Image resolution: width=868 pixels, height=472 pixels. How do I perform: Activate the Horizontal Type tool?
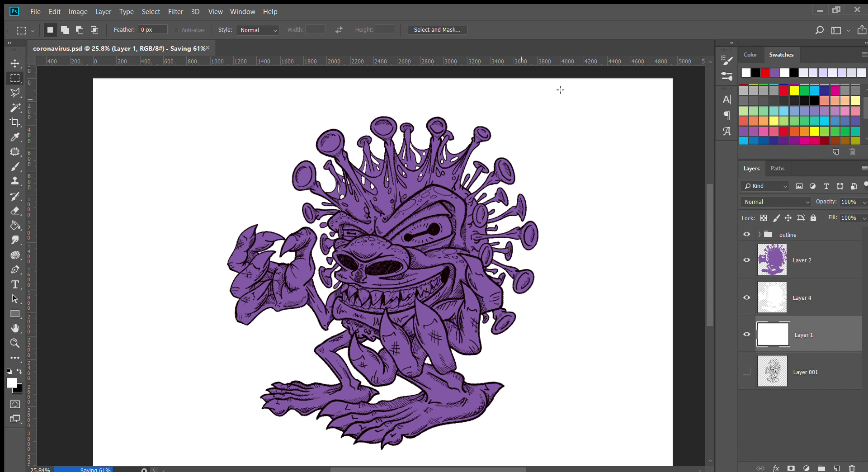pyautogui.click(x=15, y=284)
